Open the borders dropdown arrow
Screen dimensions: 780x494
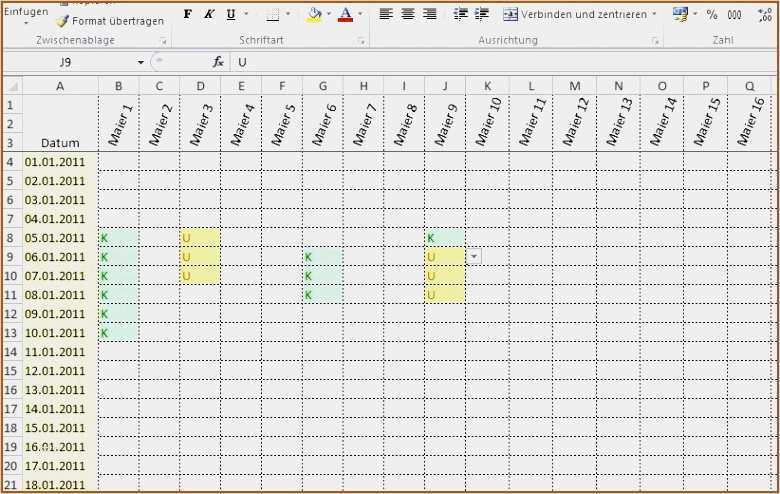click(x=289, y=14)
